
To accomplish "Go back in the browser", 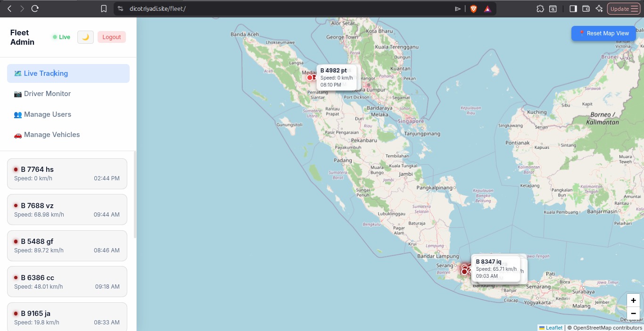I will pyautogui.click(x=9, y=8).
